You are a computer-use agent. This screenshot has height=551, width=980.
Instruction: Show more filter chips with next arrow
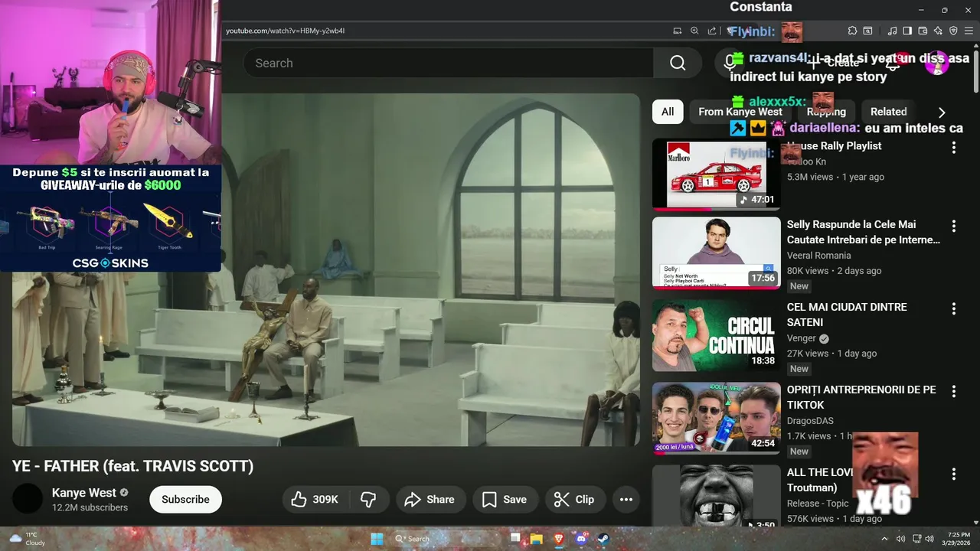(x=942, y=112)
